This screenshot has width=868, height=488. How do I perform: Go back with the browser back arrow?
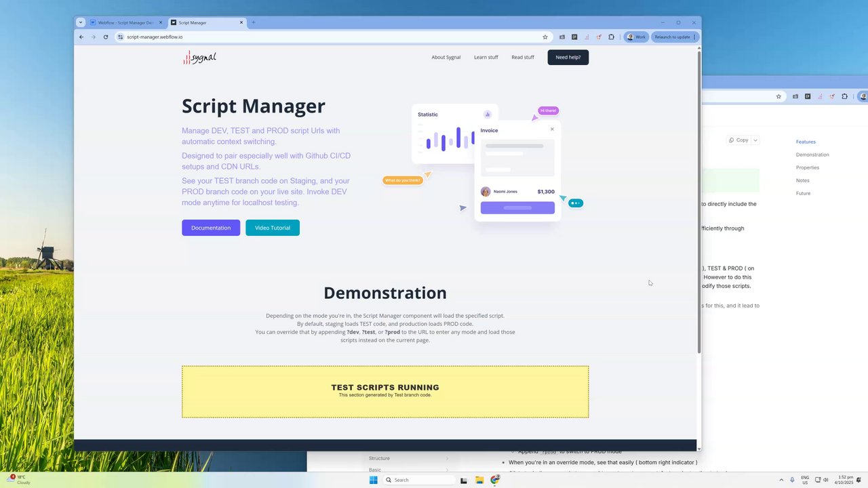[81, 37]
